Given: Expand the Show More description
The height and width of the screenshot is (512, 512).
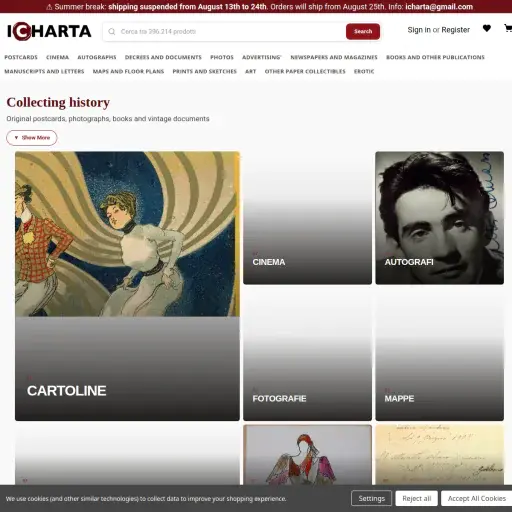Looking at the screenshot, I should pyautogui.click(x=32, y=138).
